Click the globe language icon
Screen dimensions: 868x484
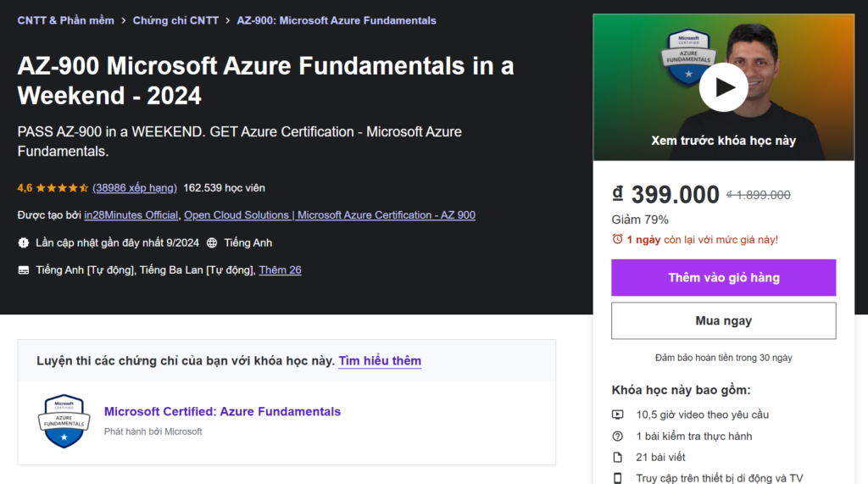coord(212,243)
